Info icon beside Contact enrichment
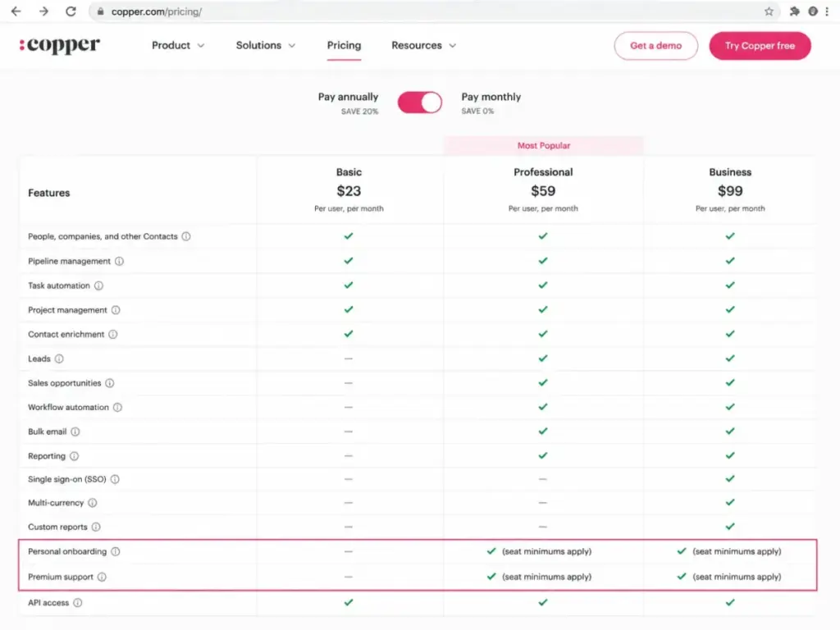The image size is (840, 630). pos(113,335)
